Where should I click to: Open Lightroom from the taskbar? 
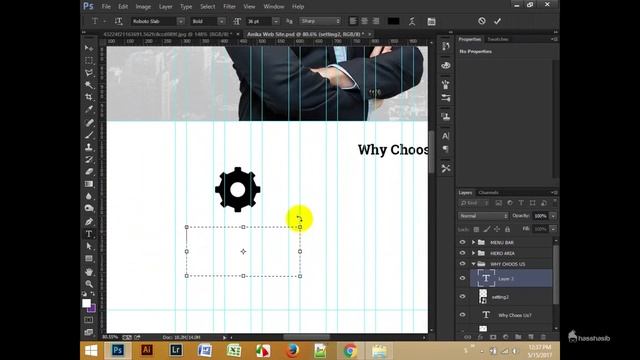click(x=176, y=350)
